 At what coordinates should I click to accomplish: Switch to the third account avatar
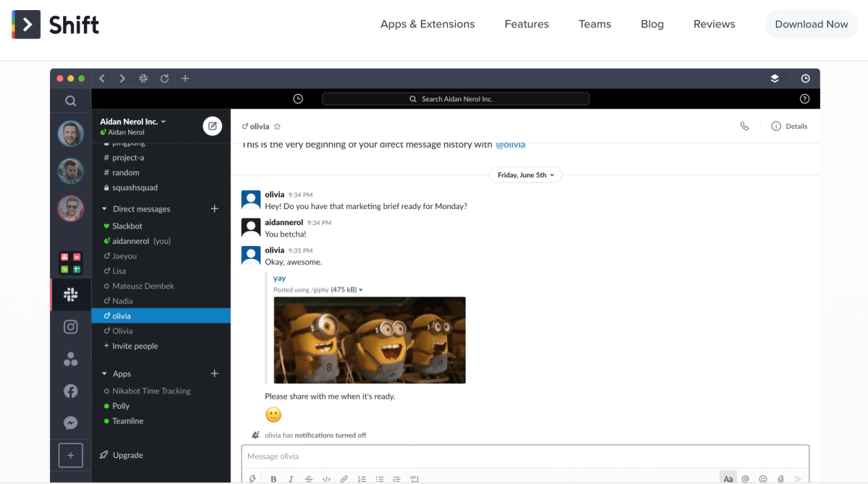coord(70,208)
